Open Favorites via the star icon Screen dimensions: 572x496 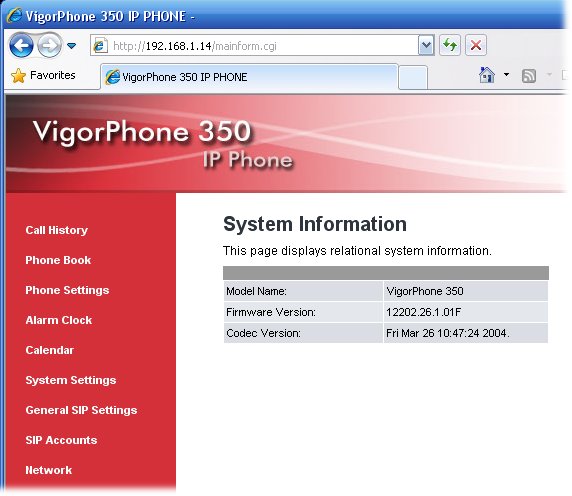pyautogui.click(x=18, y=75)
